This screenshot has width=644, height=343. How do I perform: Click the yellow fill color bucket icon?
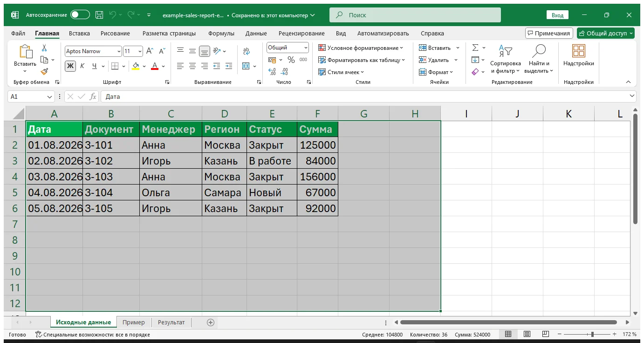(136, 66)
